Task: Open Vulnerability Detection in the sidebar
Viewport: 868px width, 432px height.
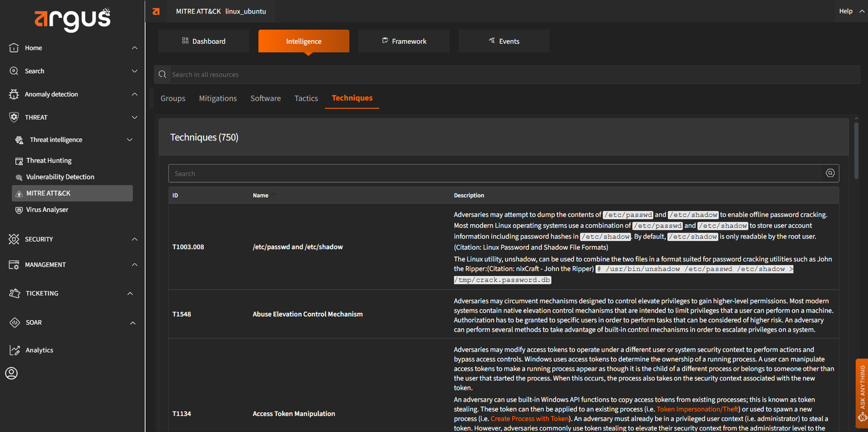Action: (x=60, y=177)
